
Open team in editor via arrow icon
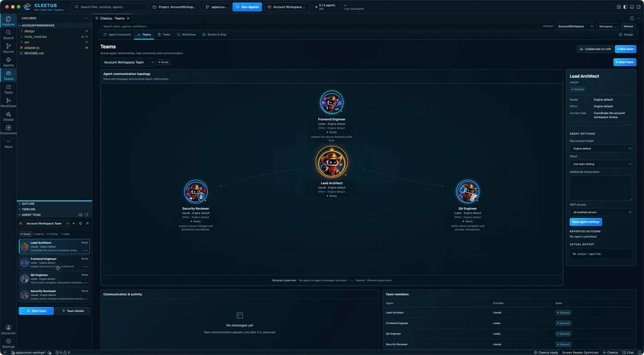click(87, 224)
